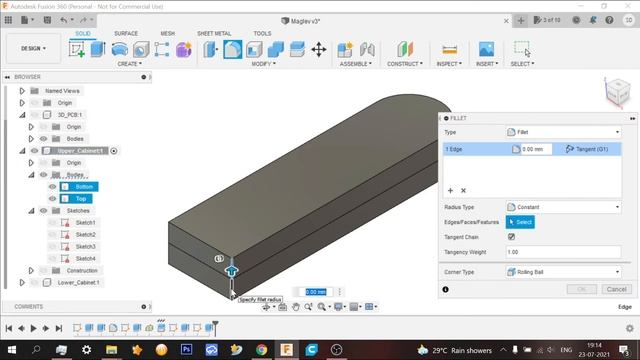Screen dimensions: 640x360
Task: Select the Create Sketch tool
Action: [x=76, y=49]
